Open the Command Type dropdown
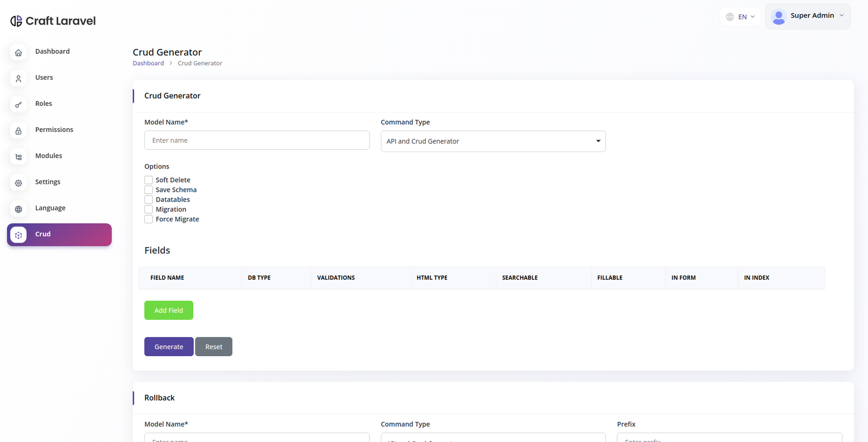 point(493,141)
